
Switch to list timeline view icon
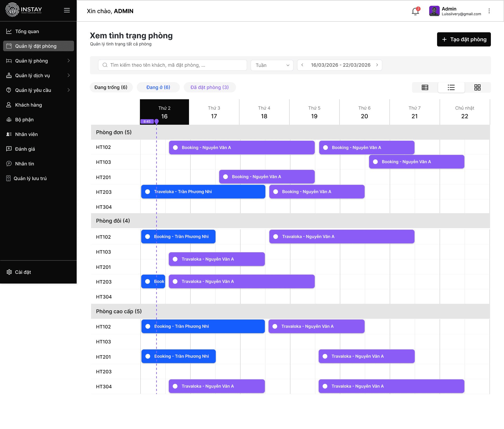click(451, 87)
